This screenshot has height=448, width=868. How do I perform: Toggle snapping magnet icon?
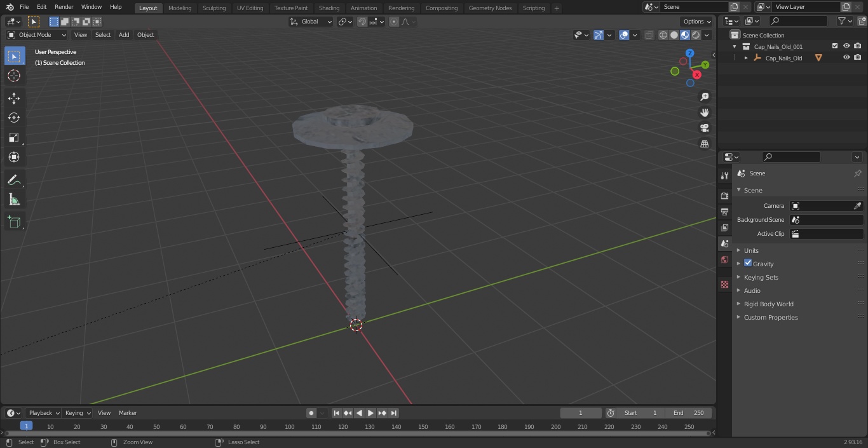point(362,22)
